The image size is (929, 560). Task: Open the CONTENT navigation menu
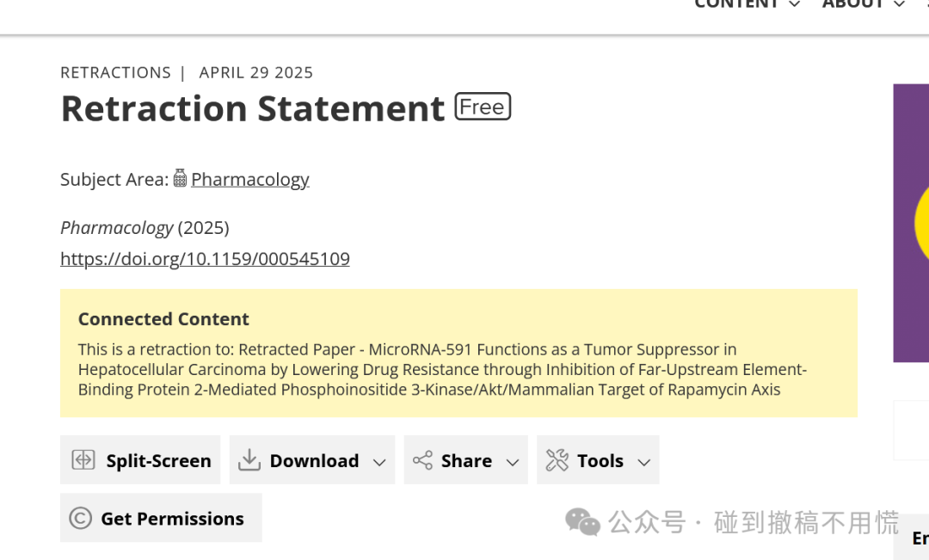(748, 5)
